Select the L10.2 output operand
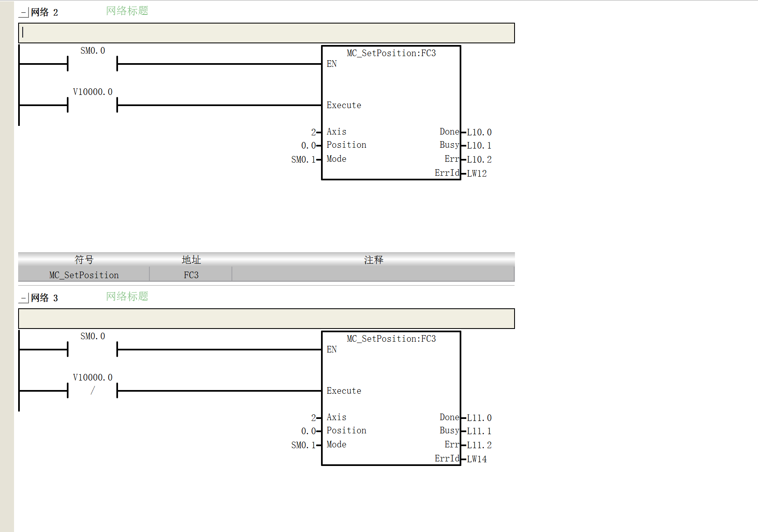 [x=479, y=160]
